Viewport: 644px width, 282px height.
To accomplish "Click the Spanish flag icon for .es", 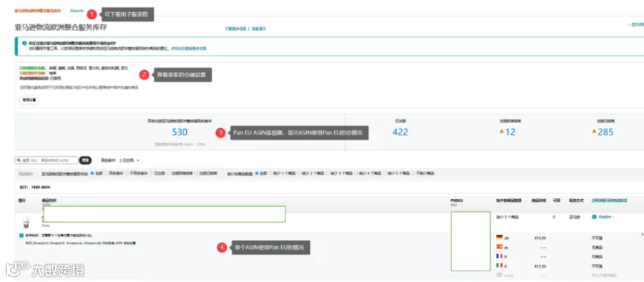I will [499, 247].
